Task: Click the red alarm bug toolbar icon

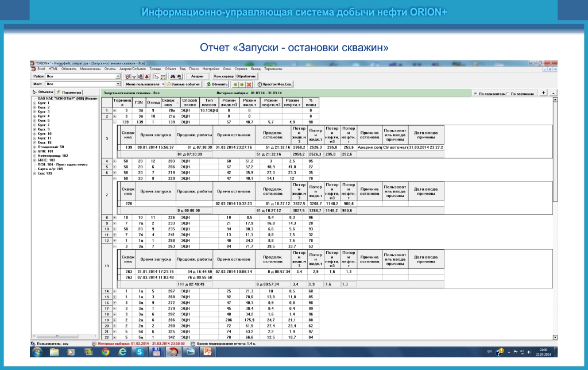Action: click(146, 76)
